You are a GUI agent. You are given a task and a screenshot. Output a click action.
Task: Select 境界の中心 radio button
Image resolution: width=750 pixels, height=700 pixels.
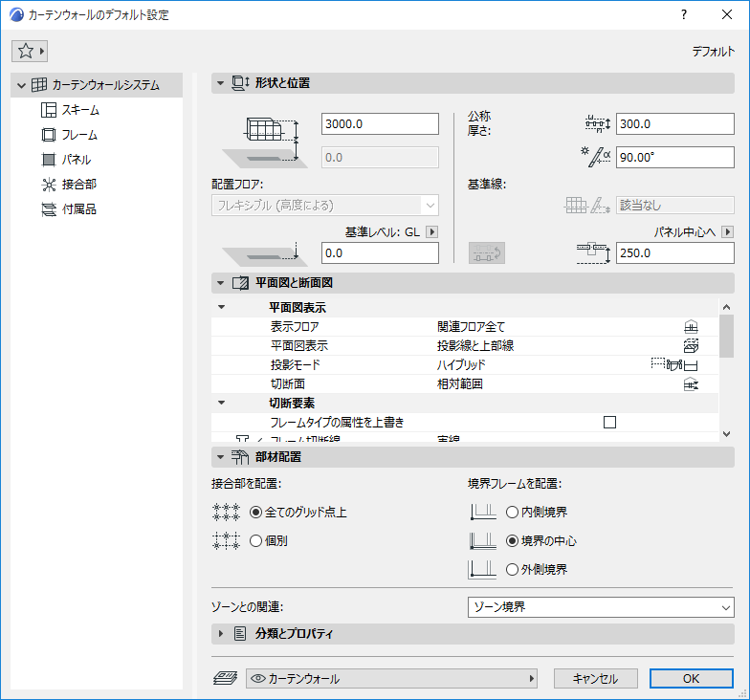(513, 541)
